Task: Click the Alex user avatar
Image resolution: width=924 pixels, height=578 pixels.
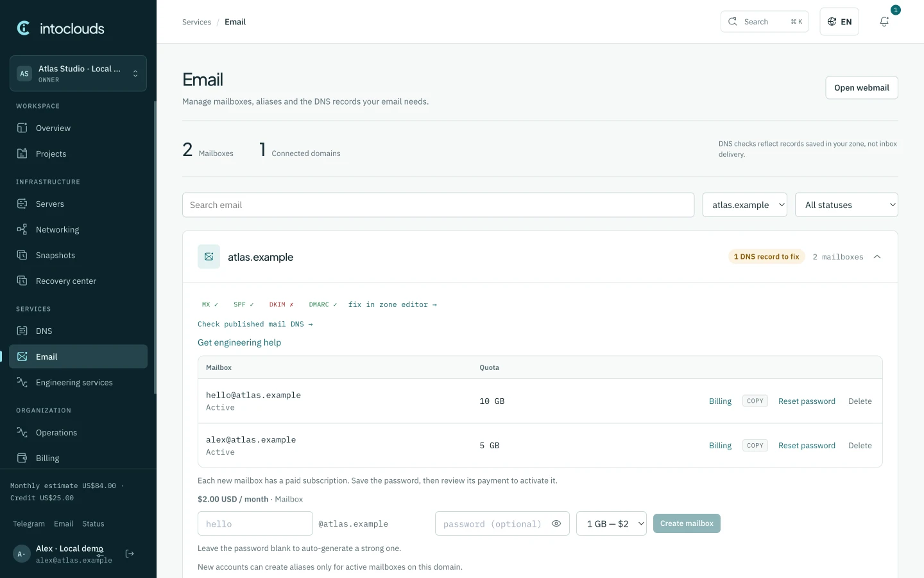Action: tap(22, 554)
